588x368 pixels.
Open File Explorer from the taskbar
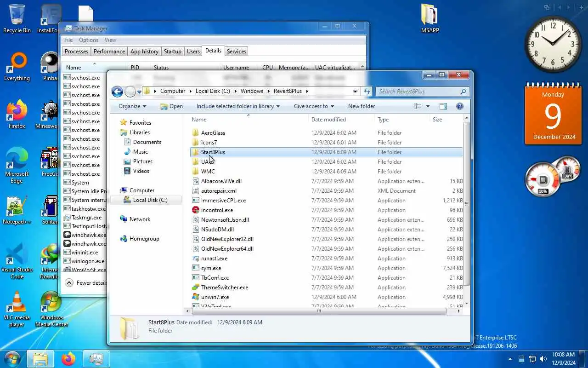[40, 359]
